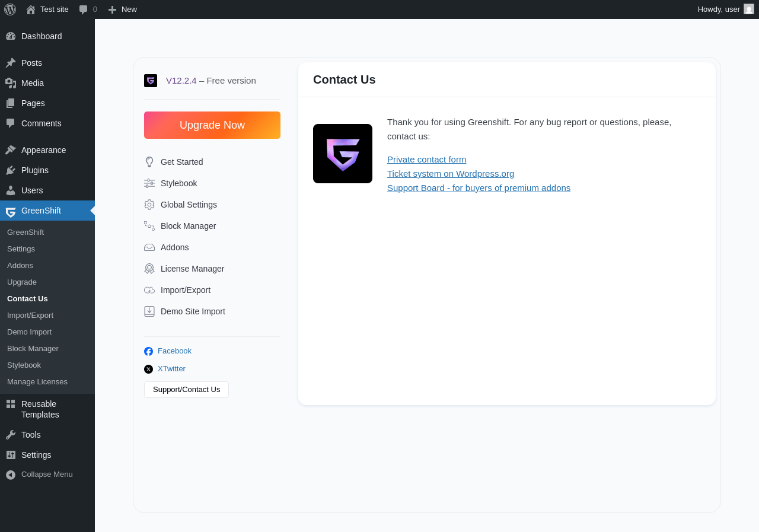The image size is (759, 532).
Task: Open the License Manager label
Action: click(x=192, y=269)
